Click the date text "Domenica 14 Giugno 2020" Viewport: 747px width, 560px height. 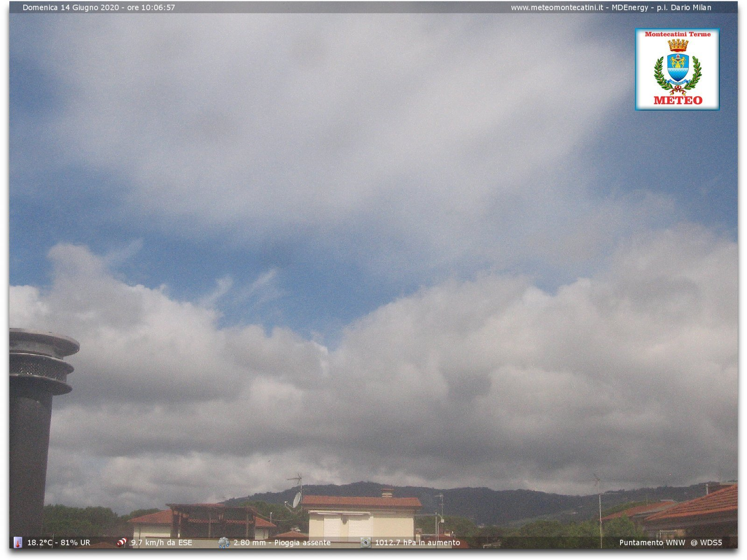click(x=70, y=7)
